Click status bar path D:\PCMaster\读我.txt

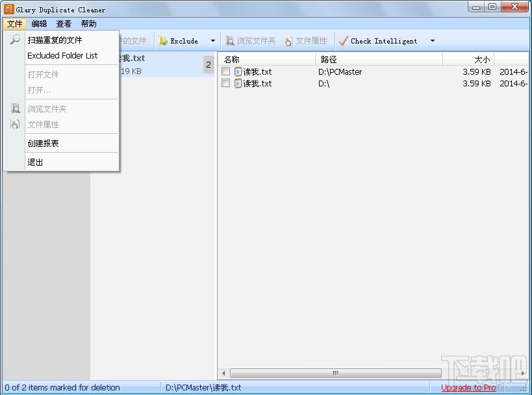[x=203, y=388]
